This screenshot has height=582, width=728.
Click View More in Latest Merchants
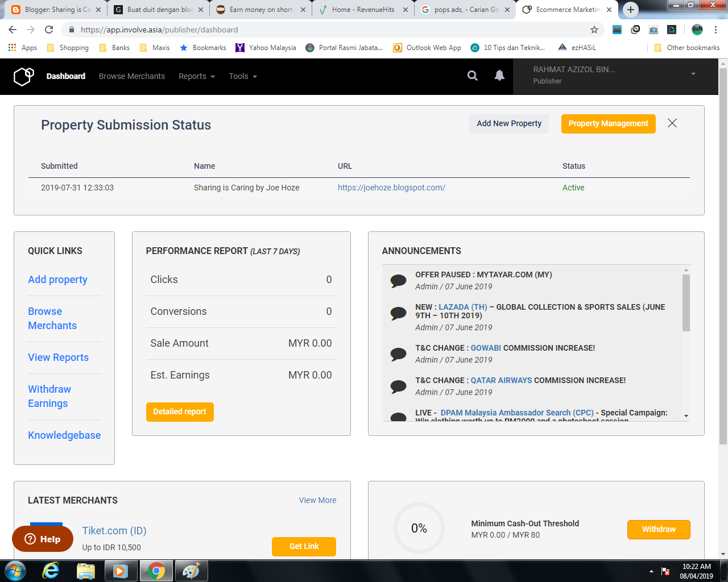coord(317,500)
